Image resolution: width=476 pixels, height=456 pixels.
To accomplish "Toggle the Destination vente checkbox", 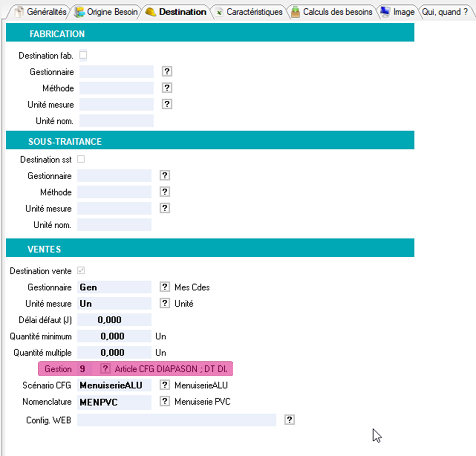I will point(81,271).
